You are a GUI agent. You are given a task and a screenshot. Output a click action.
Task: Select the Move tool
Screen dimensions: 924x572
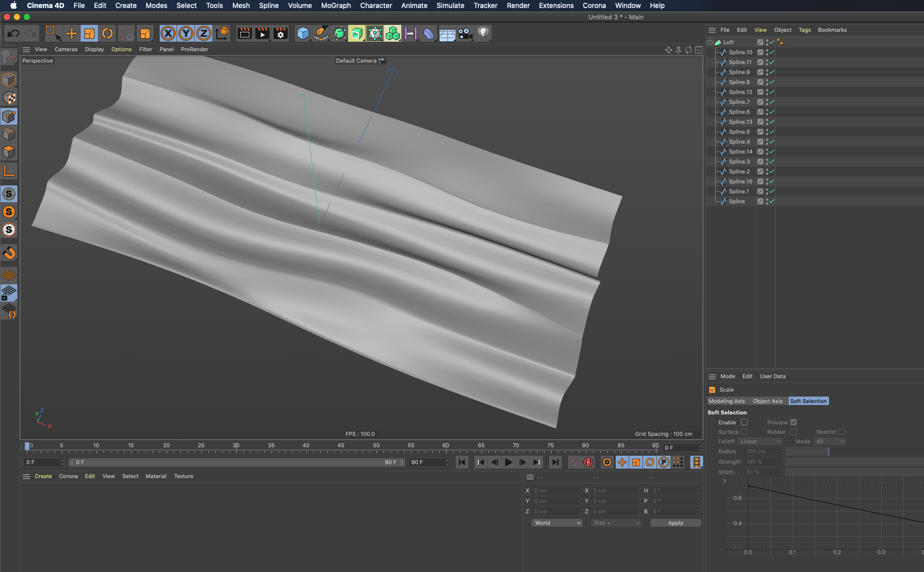(72, 33)
